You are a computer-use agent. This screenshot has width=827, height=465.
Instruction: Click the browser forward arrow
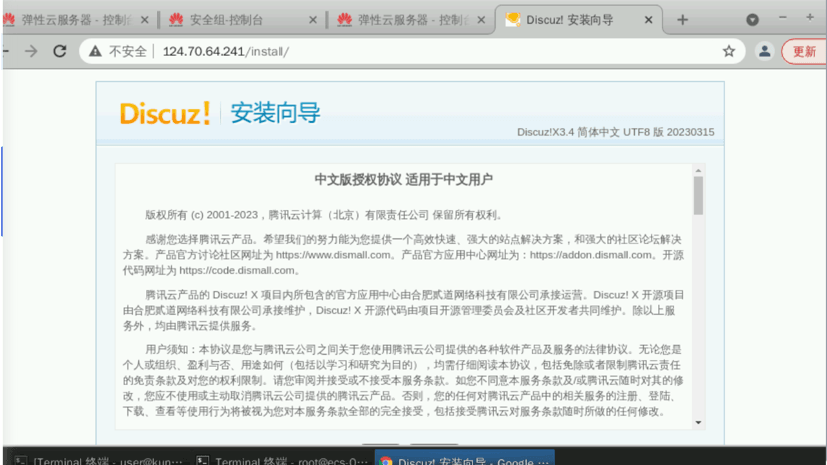click(31, 52)
